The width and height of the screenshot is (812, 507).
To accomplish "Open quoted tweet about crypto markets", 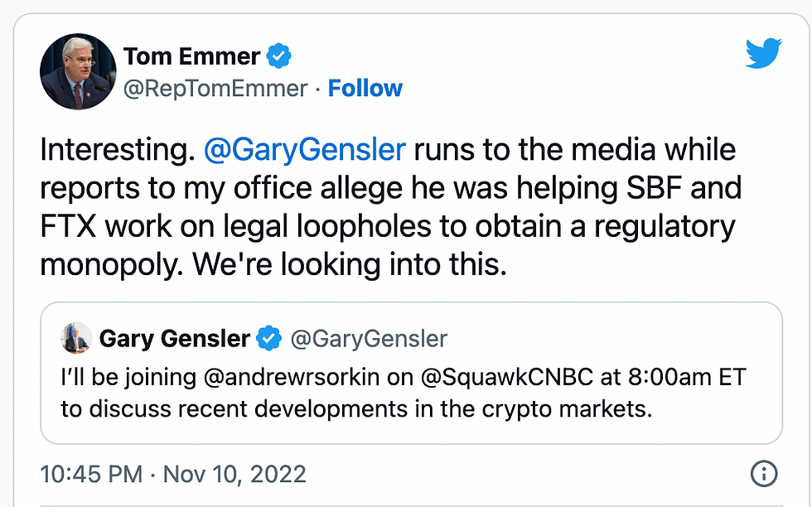I will 411,373.
